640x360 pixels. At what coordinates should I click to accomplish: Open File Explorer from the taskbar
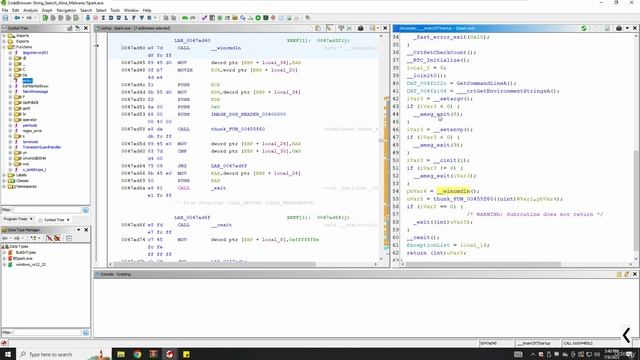[x=121, y=354]
